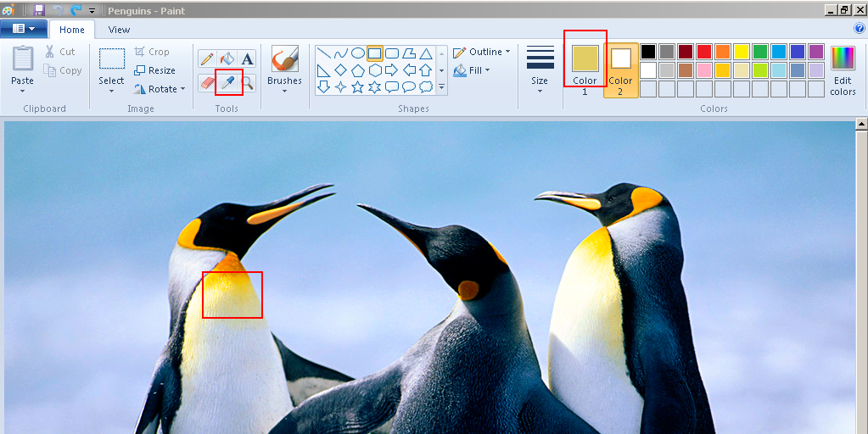Choose the Left arrow shape

pos(409,70)
